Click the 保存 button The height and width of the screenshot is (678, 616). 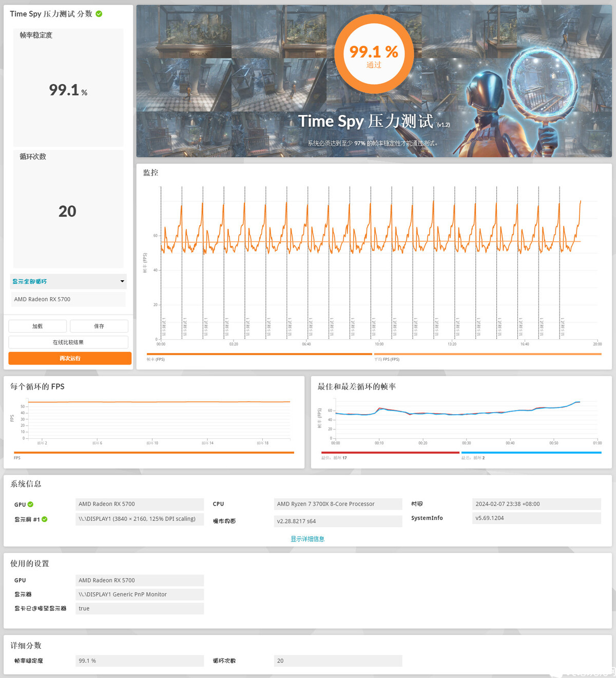pos(99,326)
